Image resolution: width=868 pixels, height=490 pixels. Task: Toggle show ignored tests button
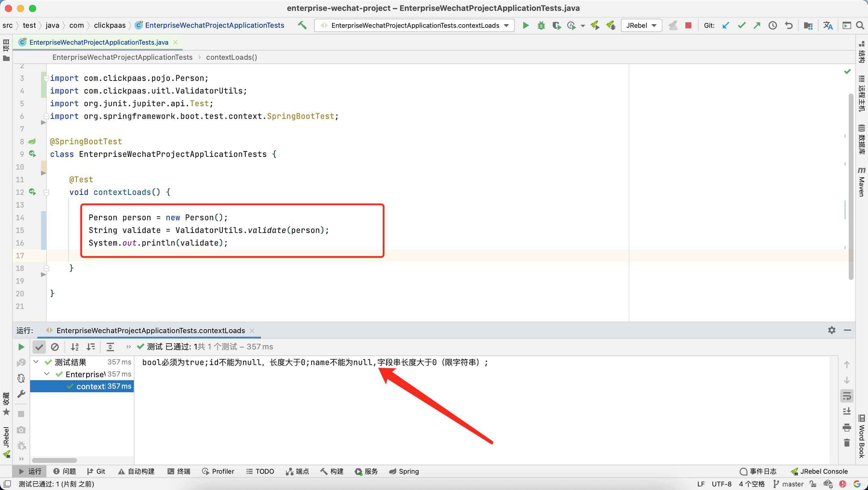click(x=55, y=347)
